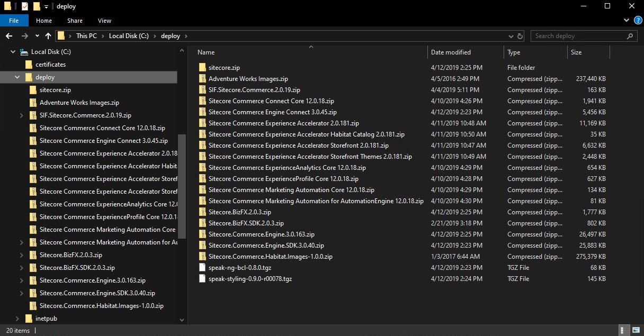Open the File menu
The height and width of the screenshot is (336, 644).
(14, 21)
